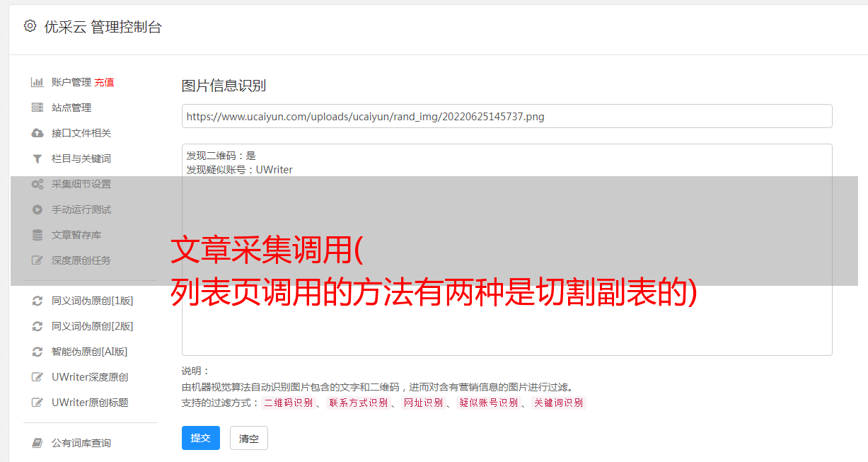The height and width of the screenshot is (462, 868).
Task: Click the blue 提交 button
Action: pos(201,438)
